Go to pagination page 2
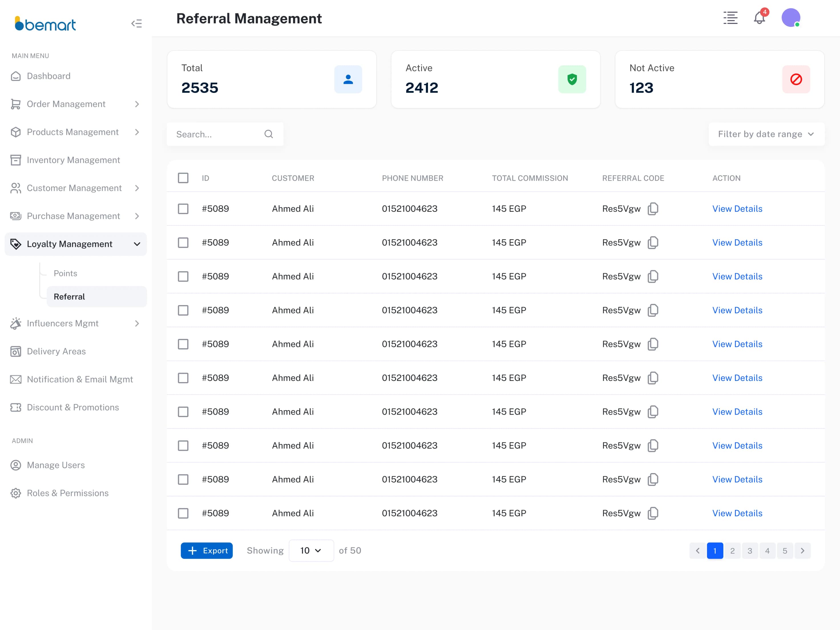The image size is (840, 630). 732,551
